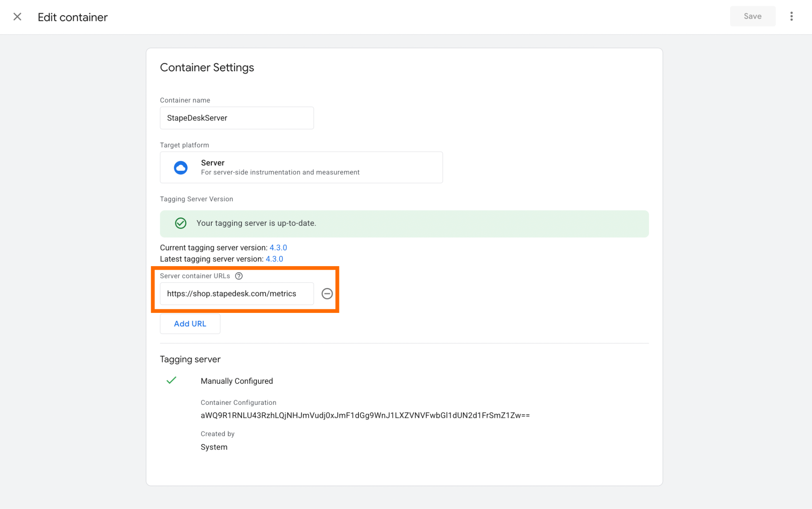The image size is (812, 509).
Task: Click the Save button
Action: coord(753,16)
